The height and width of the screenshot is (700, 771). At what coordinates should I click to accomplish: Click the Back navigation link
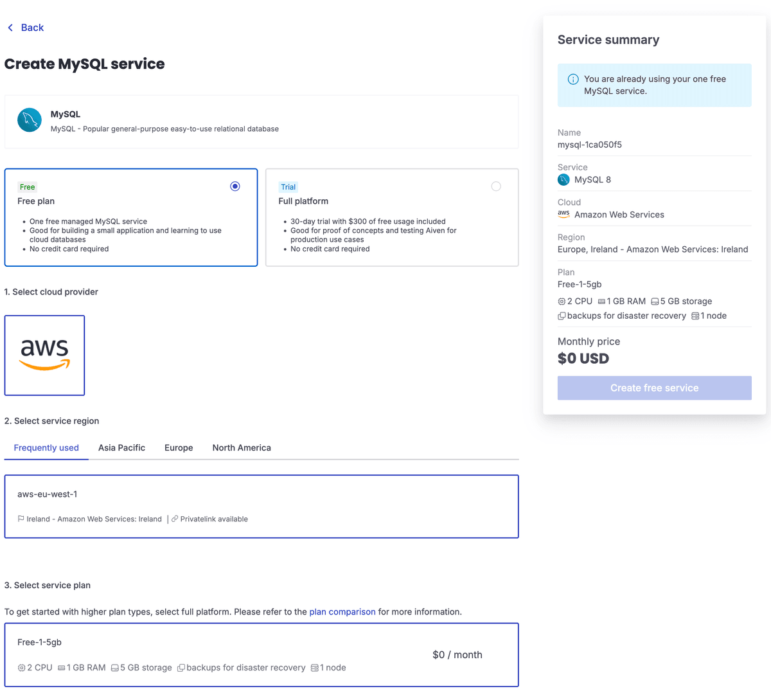click(26, 28)
